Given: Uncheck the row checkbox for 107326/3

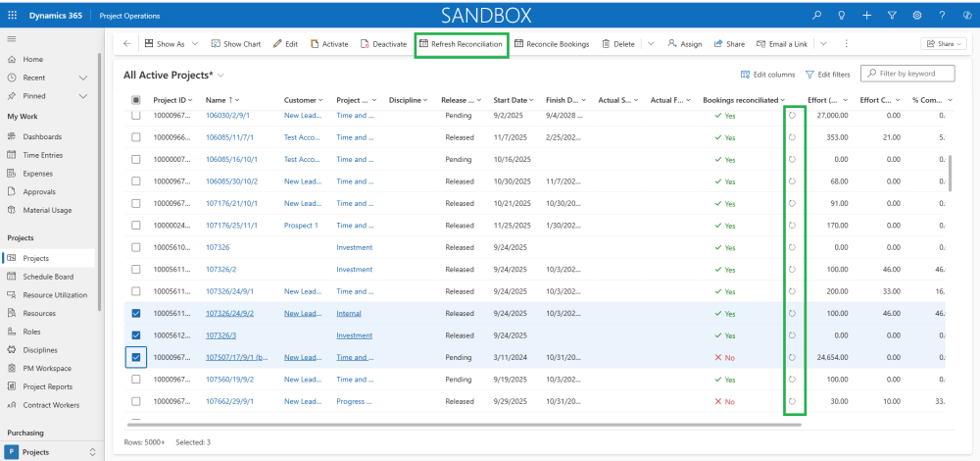Looking at the screenshot, I should coord(135,335).
